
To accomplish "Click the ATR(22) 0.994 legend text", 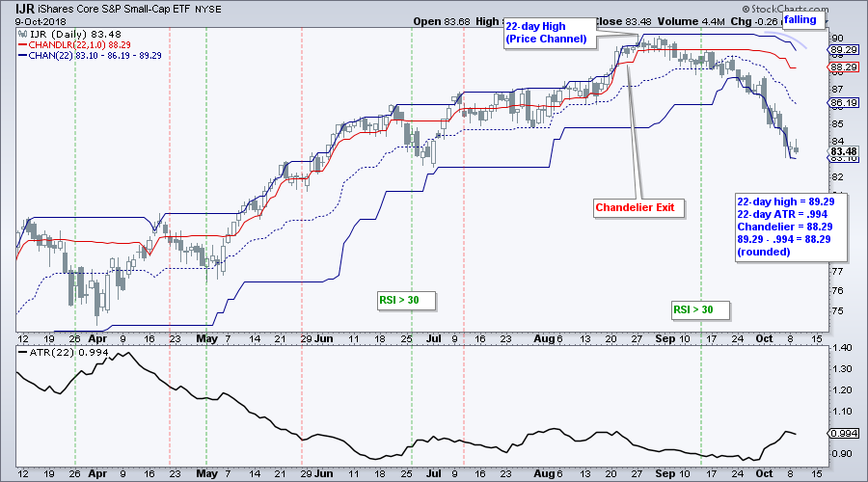I will 68,353.
